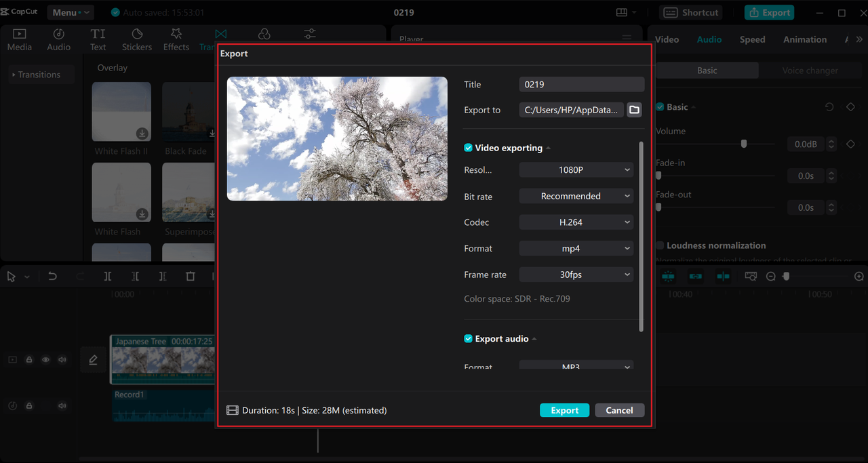Click the Shortcut button
Screen dimensions: 868x463
[691, 12]
